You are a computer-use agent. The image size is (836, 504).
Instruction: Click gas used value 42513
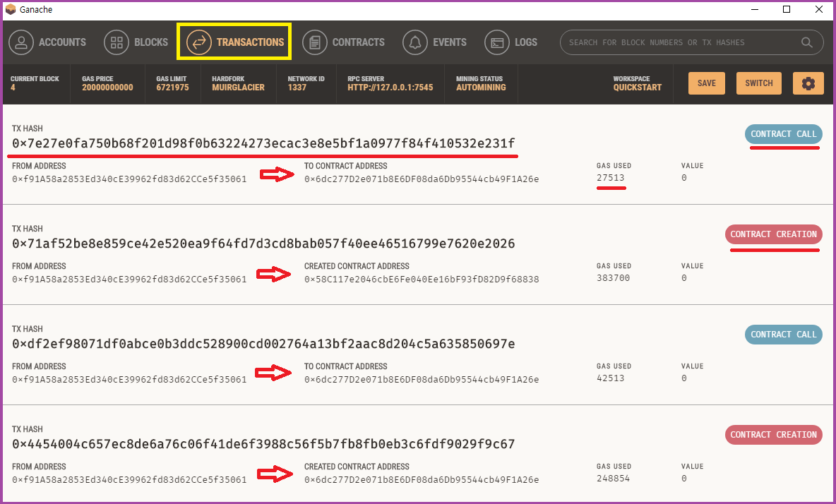pyautogui.click(x=611, y=378)
